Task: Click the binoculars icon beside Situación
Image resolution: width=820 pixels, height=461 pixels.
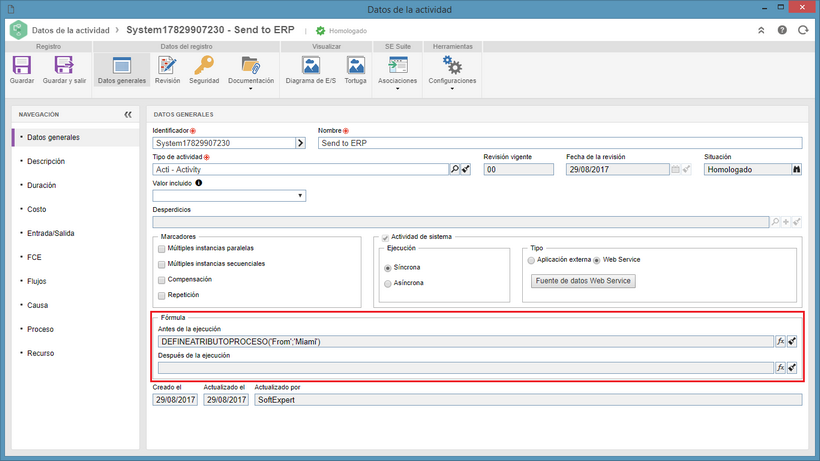Action: point(796,169)
